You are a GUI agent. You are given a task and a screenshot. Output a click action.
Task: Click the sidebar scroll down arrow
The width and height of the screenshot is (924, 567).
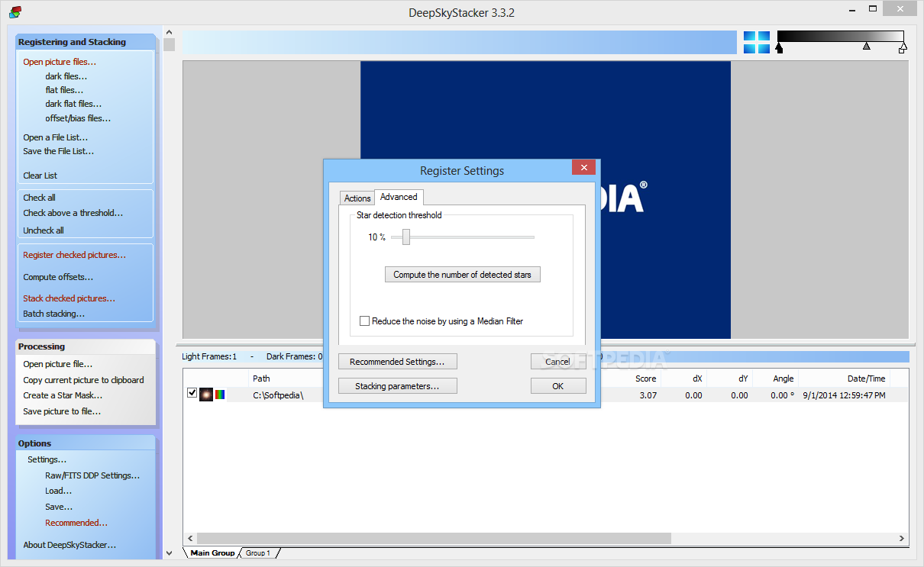[169, 553]
